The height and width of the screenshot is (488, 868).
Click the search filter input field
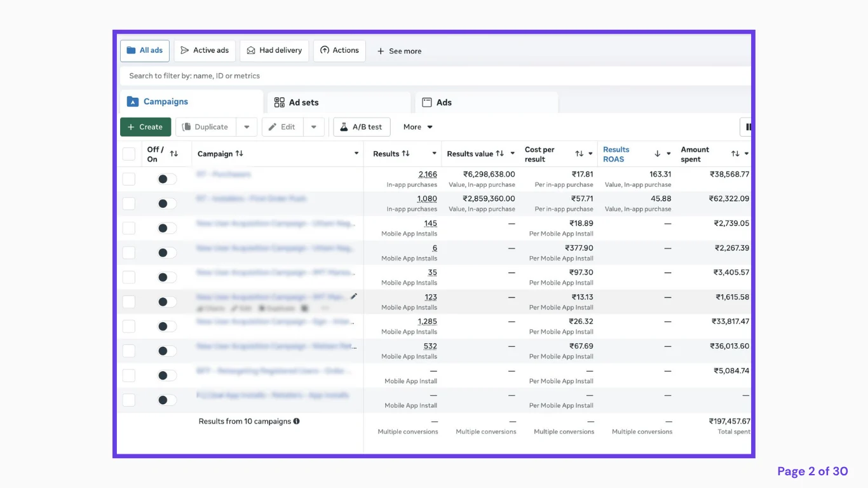click(x=435, y=76)
